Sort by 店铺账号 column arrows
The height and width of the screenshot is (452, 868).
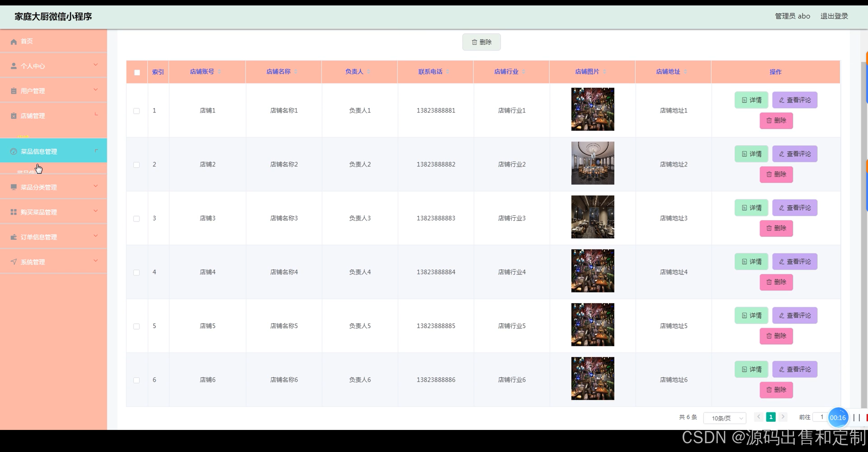(x=219, y=72)
